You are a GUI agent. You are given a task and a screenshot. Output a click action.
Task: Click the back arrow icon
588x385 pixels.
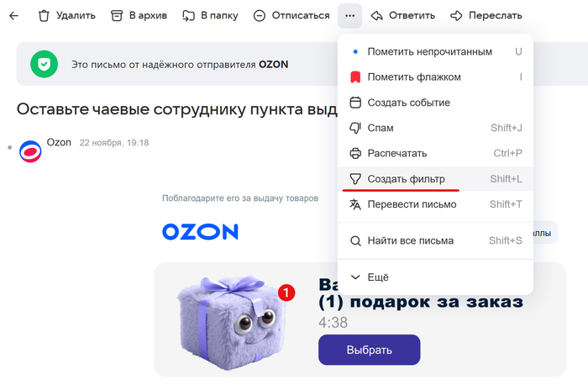pyautogui.click(x=13, y=15)
